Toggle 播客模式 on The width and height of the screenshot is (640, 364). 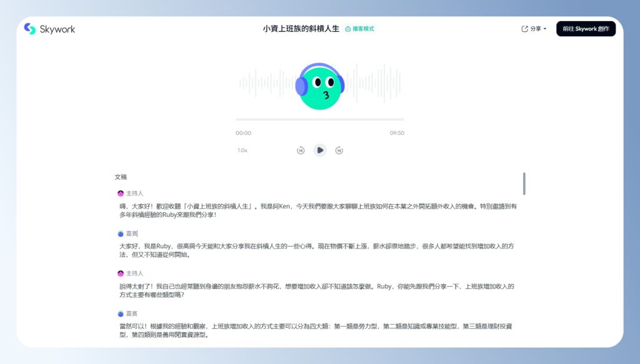[x=363, y=29]
